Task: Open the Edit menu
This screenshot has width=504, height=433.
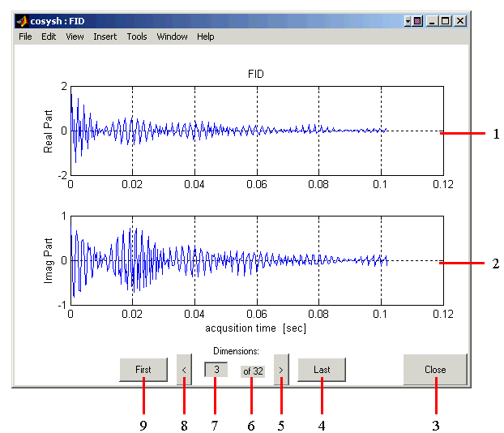Action: 49,36
